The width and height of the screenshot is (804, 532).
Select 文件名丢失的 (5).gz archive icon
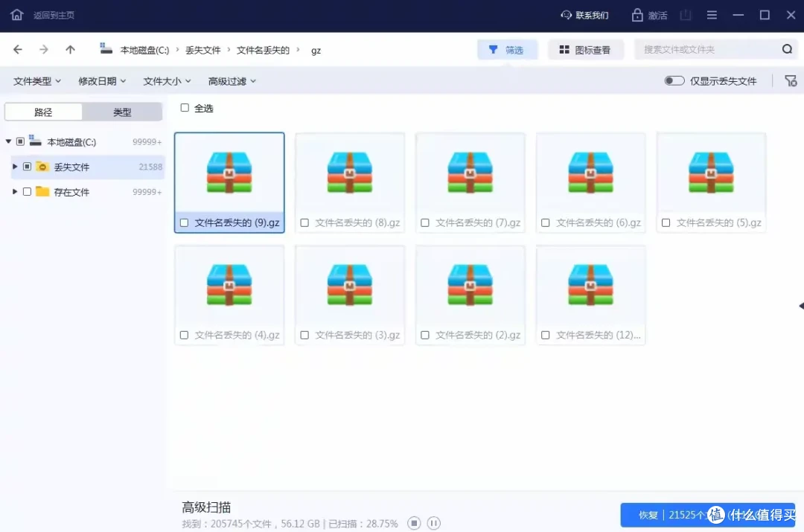coord(711,173)
